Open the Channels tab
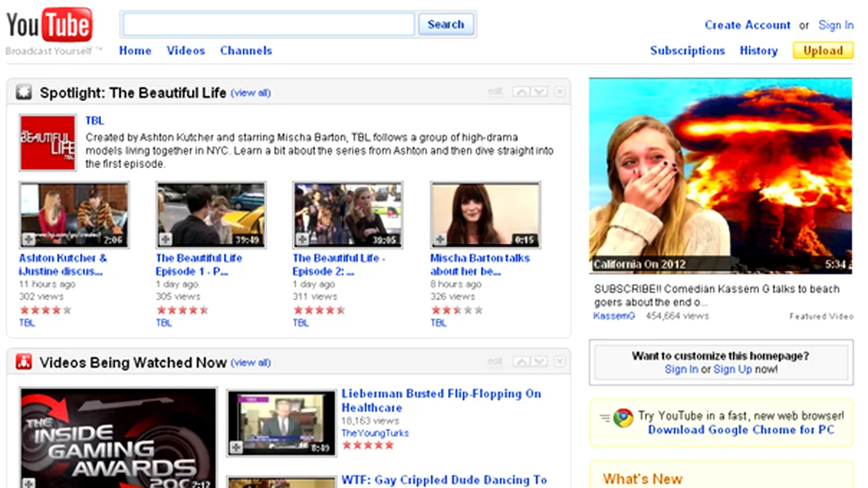 point(246,51)
